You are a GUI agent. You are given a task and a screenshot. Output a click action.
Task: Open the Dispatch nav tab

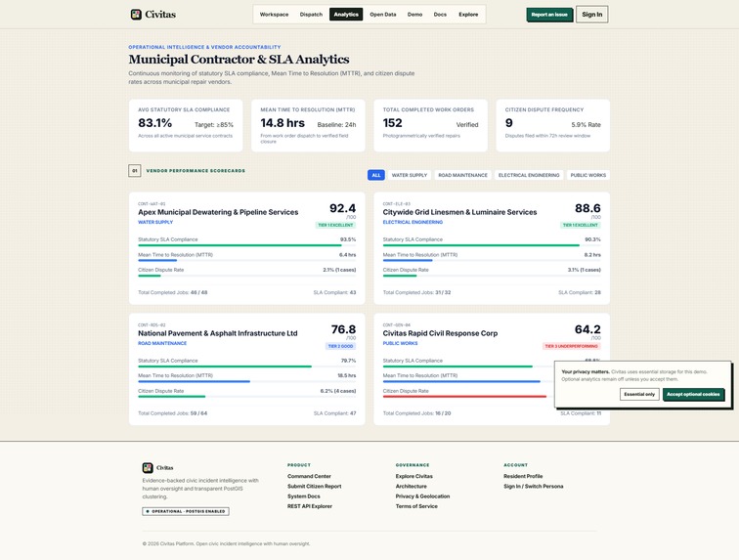[x=311, y=15]
